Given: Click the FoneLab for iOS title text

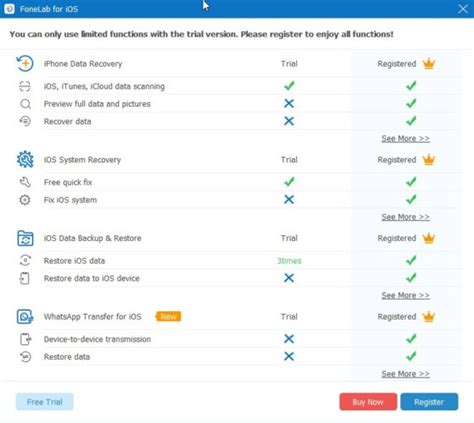Looking at the screenshot, I should tap(49, 9).
